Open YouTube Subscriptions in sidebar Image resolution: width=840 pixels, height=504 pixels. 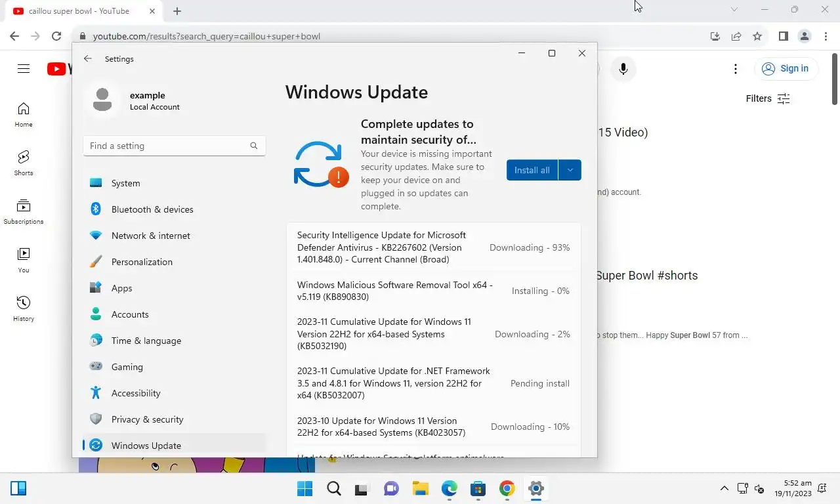coord(24,212)
